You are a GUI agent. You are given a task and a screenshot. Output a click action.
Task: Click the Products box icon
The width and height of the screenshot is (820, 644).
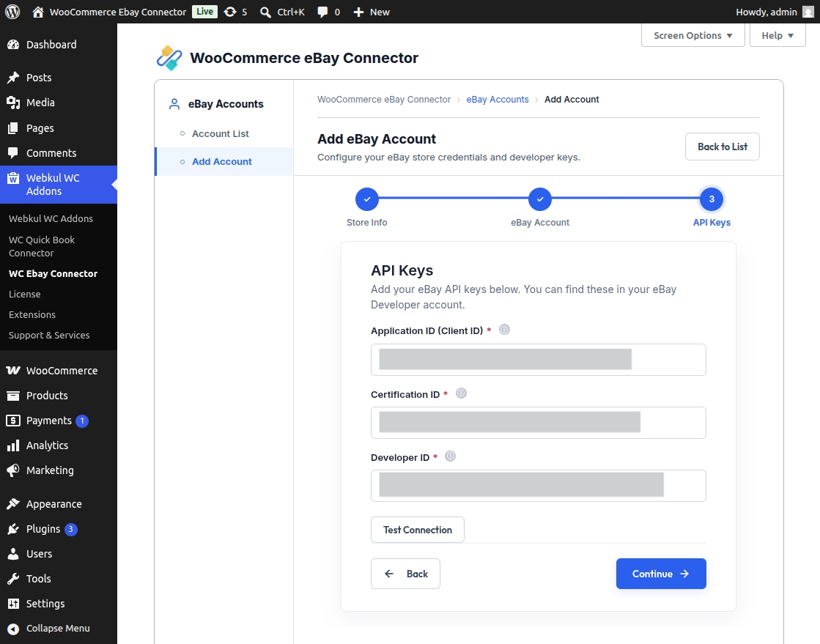[x=13, y=396]
